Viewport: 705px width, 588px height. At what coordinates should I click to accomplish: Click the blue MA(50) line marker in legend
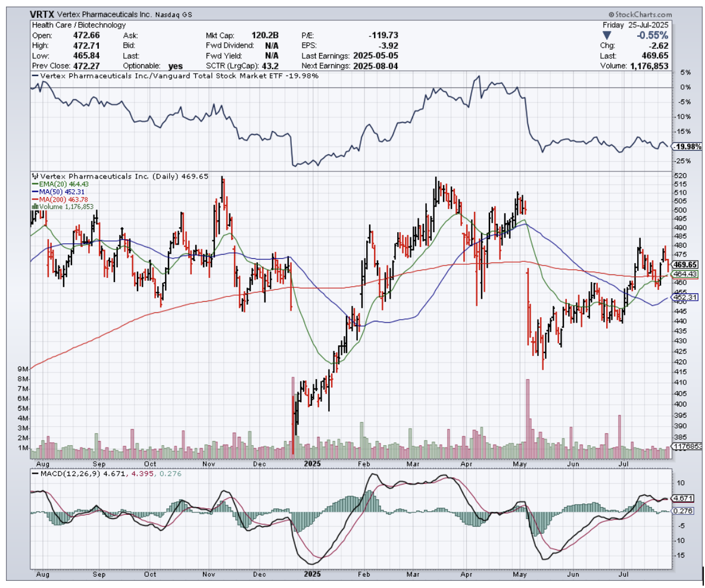pos(33,192)
